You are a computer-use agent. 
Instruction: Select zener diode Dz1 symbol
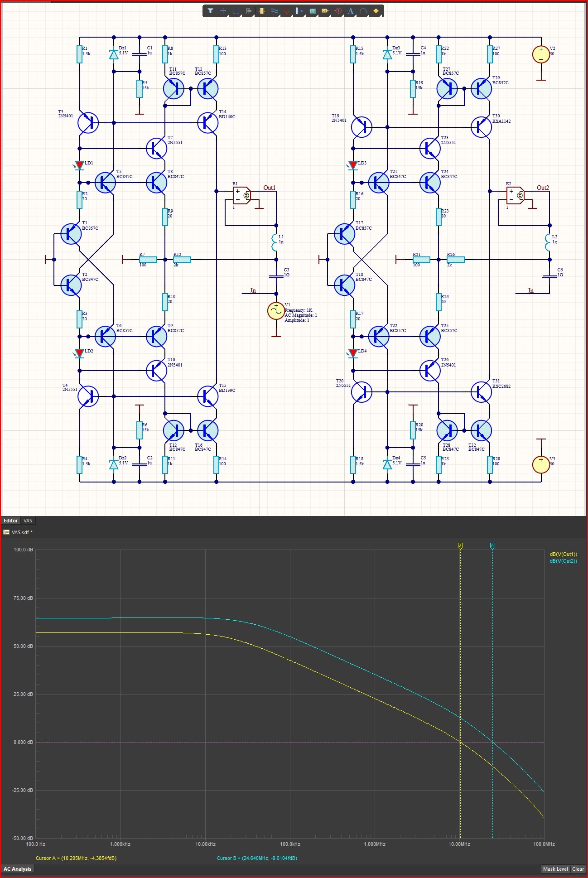pos(114,54)
